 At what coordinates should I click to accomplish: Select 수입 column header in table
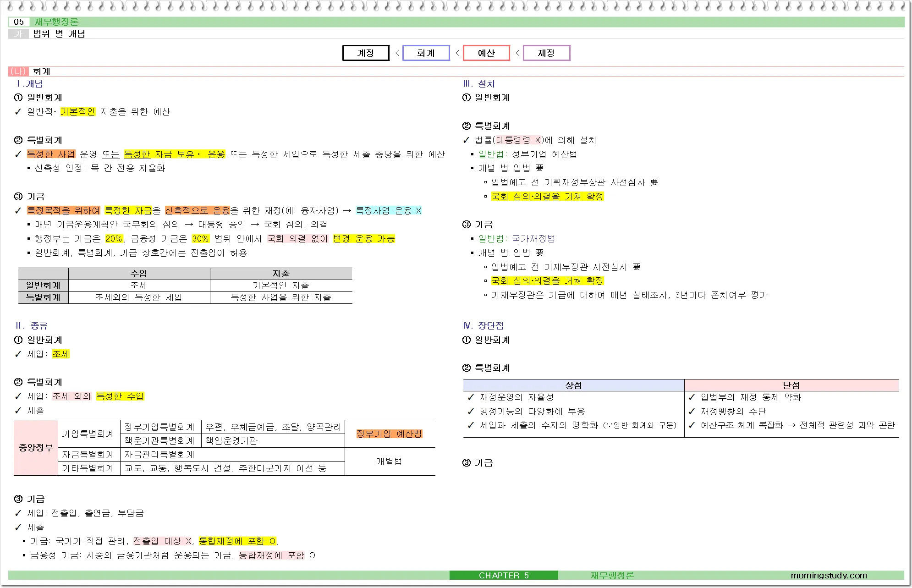139,274
